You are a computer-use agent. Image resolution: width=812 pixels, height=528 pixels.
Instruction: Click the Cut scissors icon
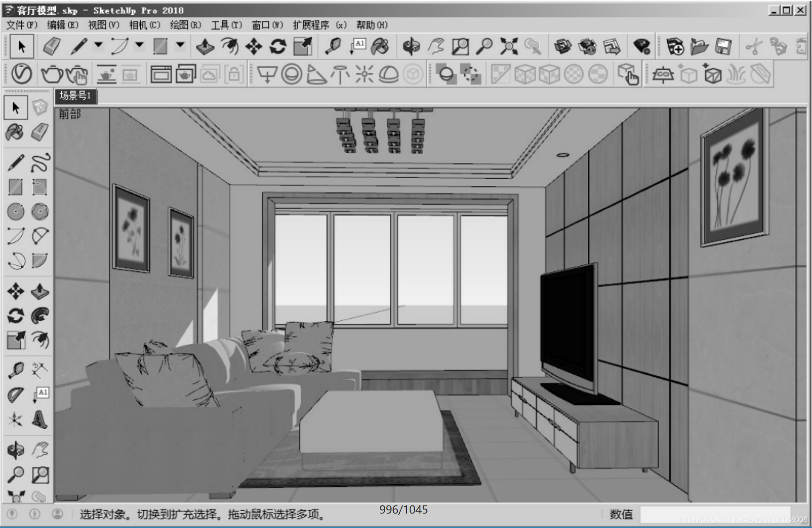click(x=754, y=46)
